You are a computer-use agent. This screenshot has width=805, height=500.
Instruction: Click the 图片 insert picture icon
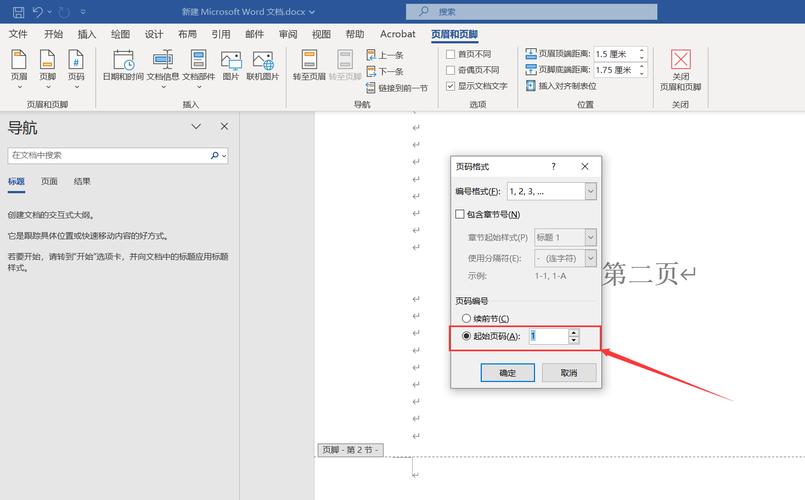pos(231,60)
